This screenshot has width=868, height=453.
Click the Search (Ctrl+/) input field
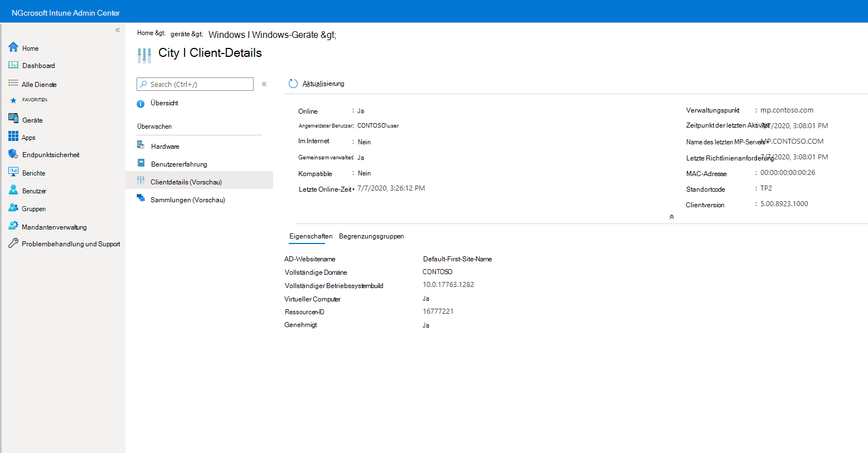(x=195, y=84)
